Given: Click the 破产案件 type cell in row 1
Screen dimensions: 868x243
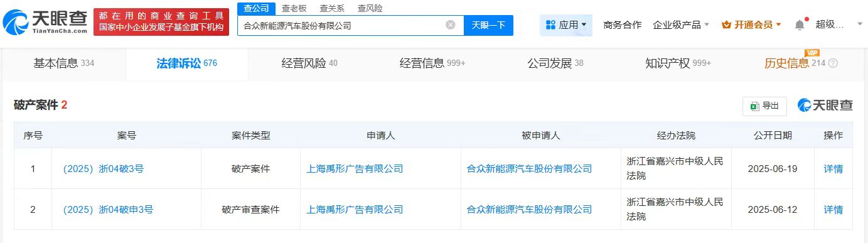Looking at the screenshot, I should 250,168.
